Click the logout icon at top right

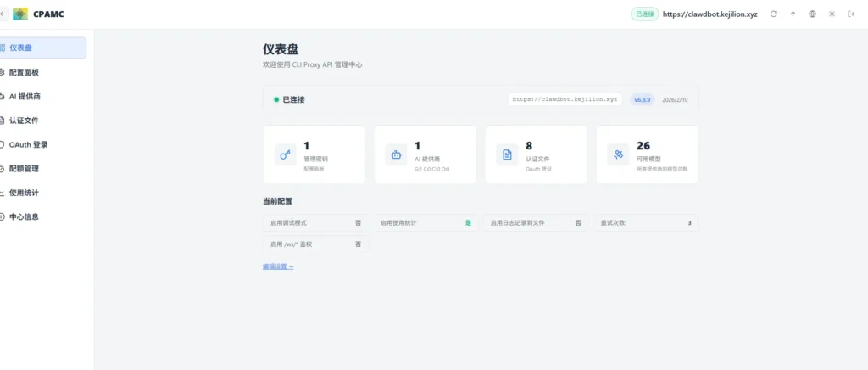pos(851,14)
